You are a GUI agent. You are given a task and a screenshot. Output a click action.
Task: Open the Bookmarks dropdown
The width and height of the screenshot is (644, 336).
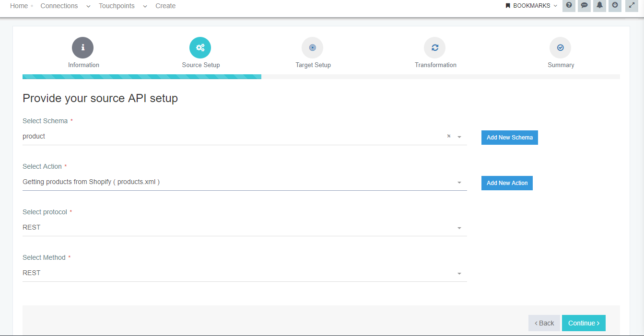(531, 6)
